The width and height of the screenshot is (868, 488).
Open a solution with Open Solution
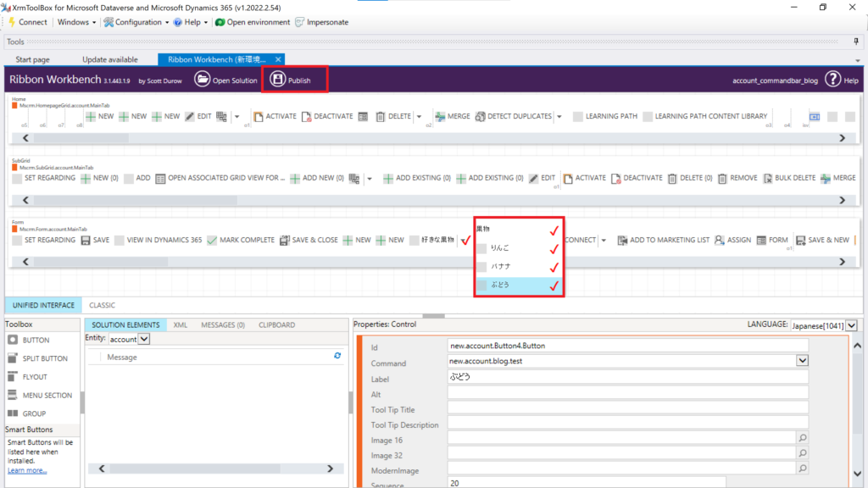click(225, 80)
